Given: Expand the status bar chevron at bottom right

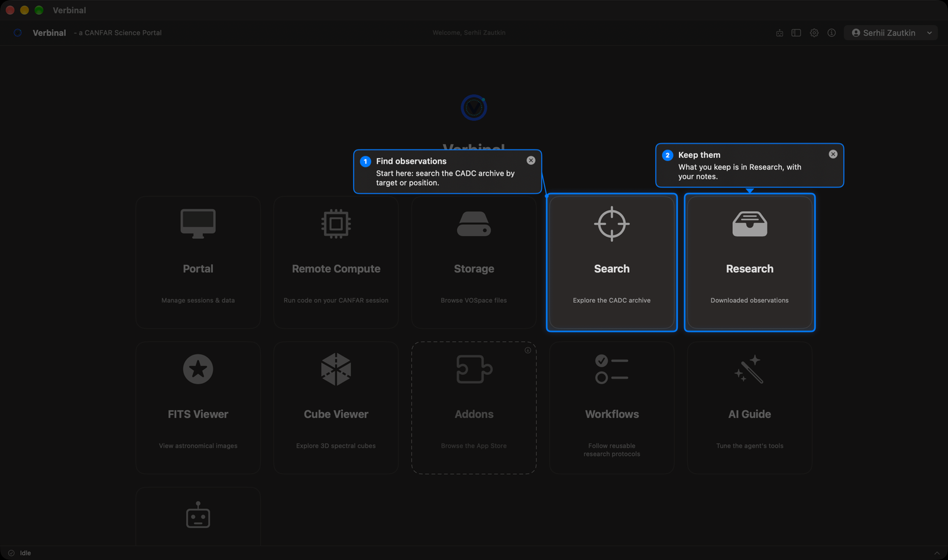Looking at the screenshot, I should click(x=937, y=553).
